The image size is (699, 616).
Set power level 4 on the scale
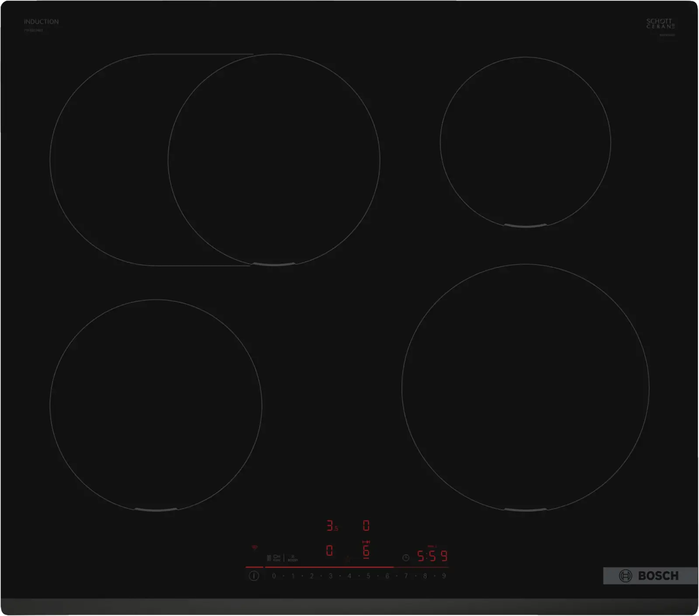point(349,576)
